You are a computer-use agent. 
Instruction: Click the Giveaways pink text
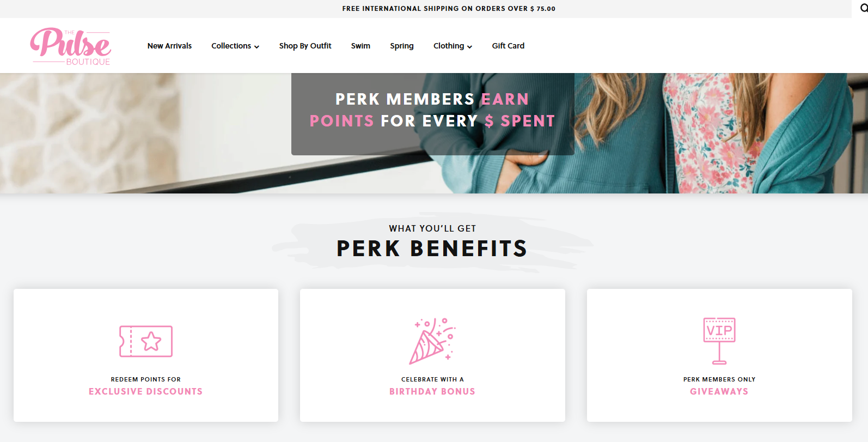719,391
